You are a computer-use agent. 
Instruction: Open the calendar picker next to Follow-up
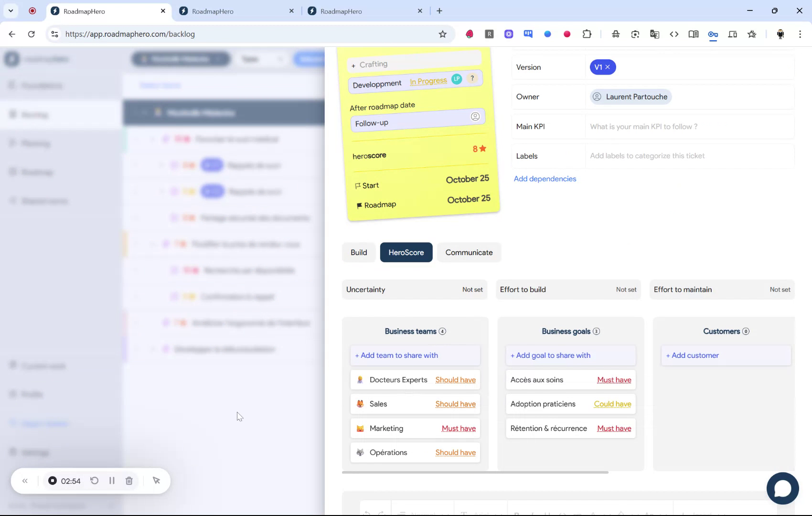[x=475, y=116]
